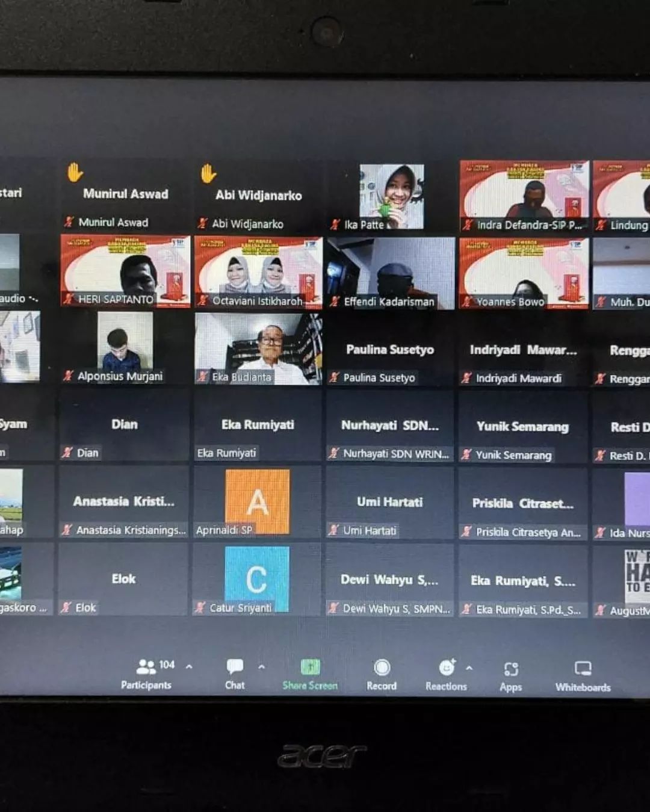Click muted mic icon beside Paulina Susetyo label
This screenshot has width=650, height=812.
tap(334, 377)
